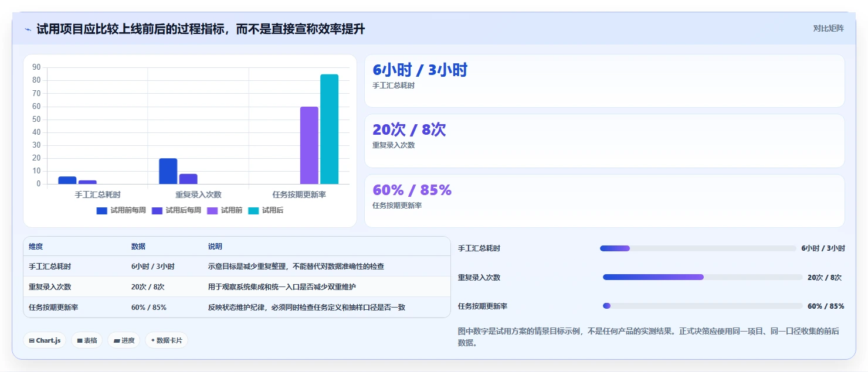Click chart x-axis label 任务按期更新率
868x372 pixels.
point(299,194)
